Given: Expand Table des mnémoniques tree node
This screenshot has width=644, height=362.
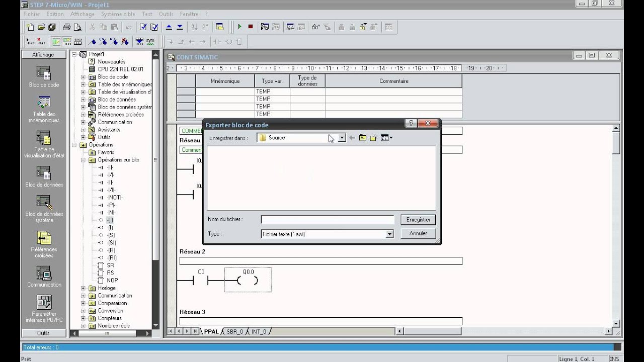Looking at the screenshot, I should pyautogui.click(x=84, y=84).
